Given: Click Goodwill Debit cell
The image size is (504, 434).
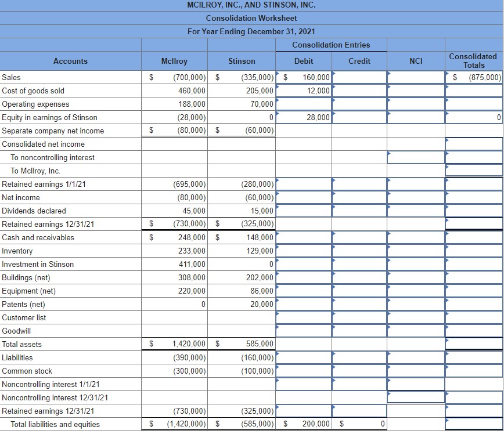Looking at the screenshot, I should [304, 331].
